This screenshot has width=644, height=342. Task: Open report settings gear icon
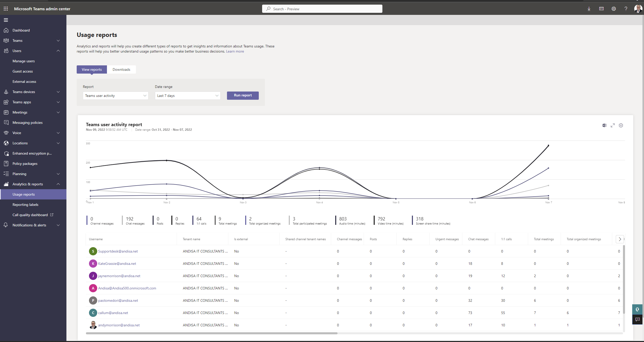coord(621,125)
